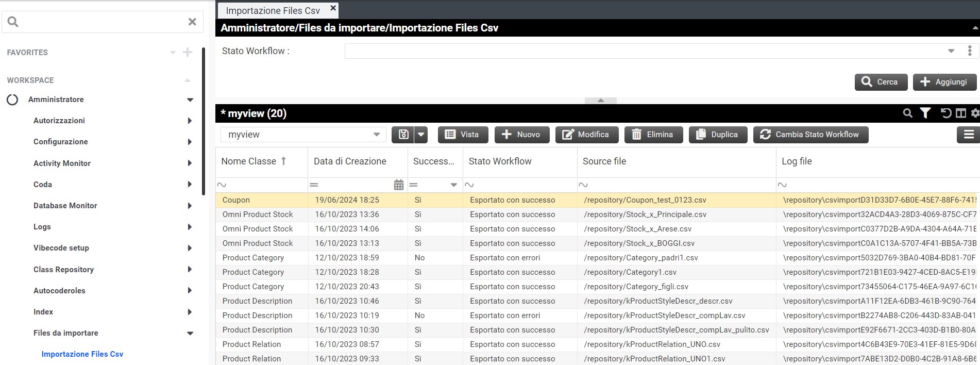Click the save view disk icon
Image resolution: width=980 pixels, height=365 pixels.
[403, 135]
